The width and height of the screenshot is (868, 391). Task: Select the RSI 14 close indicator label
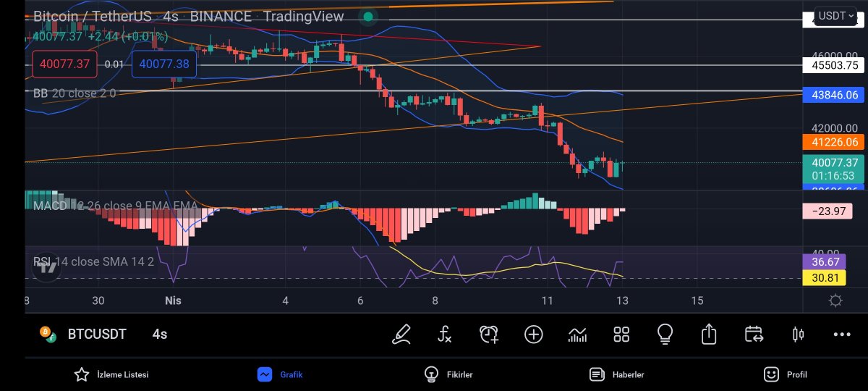[93, 261]
